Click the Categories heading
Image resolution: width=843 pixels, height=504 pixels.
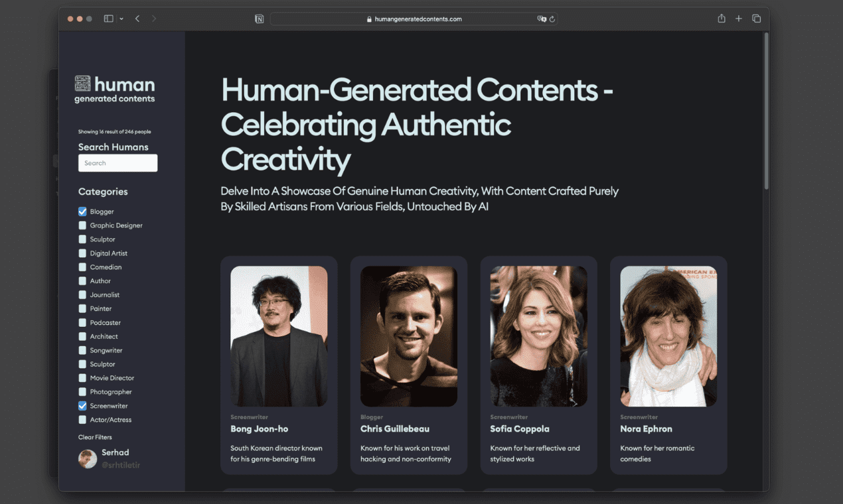(x=103, y=192)
